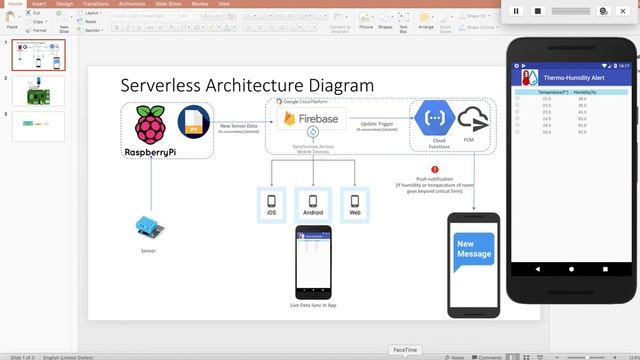
Task: Open the font name combo box
Action: pyautogui.click(x=143, y=16)
